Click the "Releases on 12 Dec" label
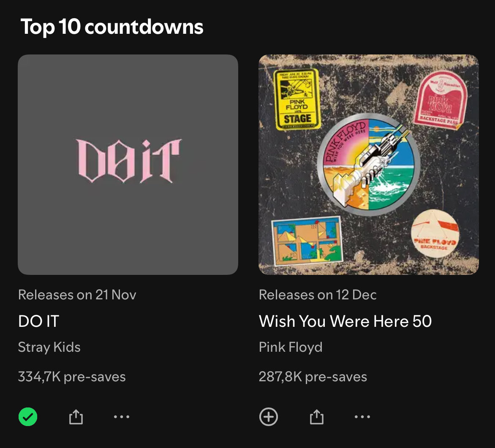This screenshot has width=495, height=448. (x=318, y=295)
